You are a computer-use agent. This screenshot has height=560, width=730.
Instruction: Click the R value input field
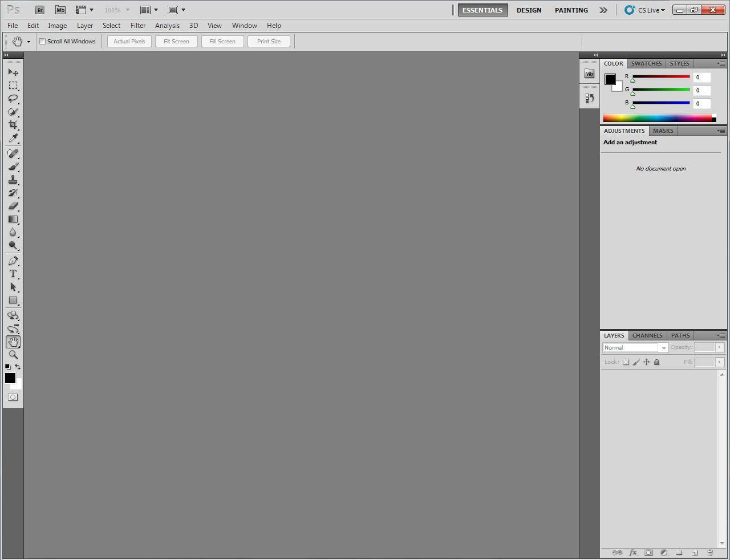click(702, 78)
